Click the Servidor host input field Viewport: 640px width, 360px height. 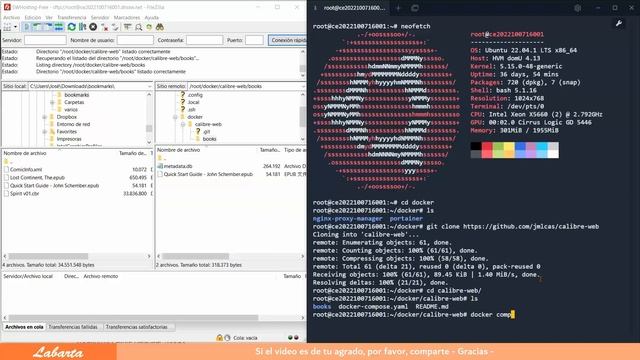(x=45, y=40)
